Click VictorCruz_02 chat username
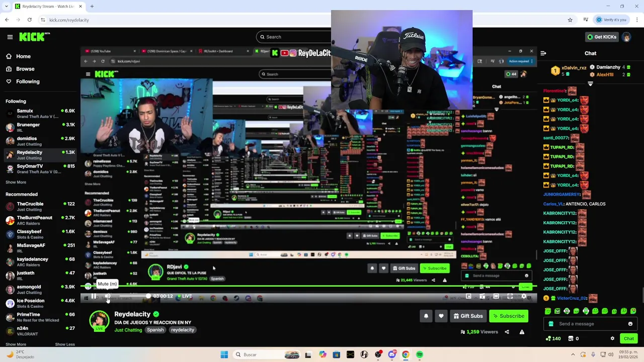Image resolution: width=644 pixels, height=362 pixels. (572, 298)
